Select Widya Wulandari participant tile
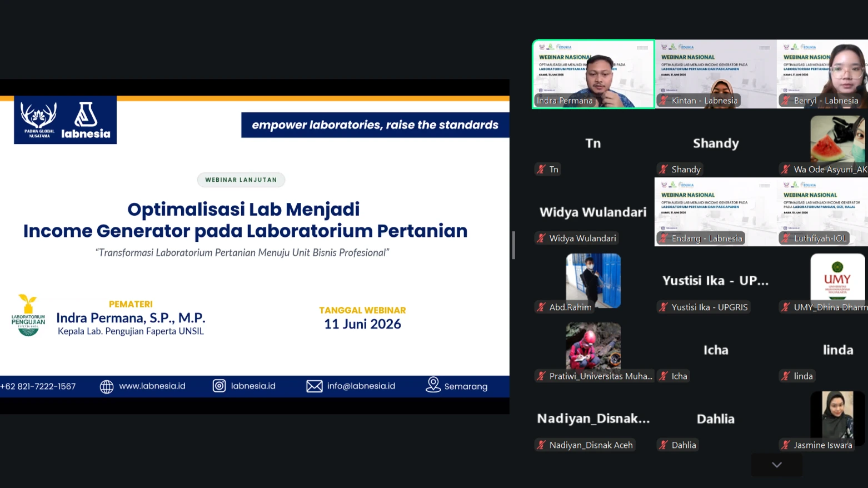 click(x=593, y=212)
